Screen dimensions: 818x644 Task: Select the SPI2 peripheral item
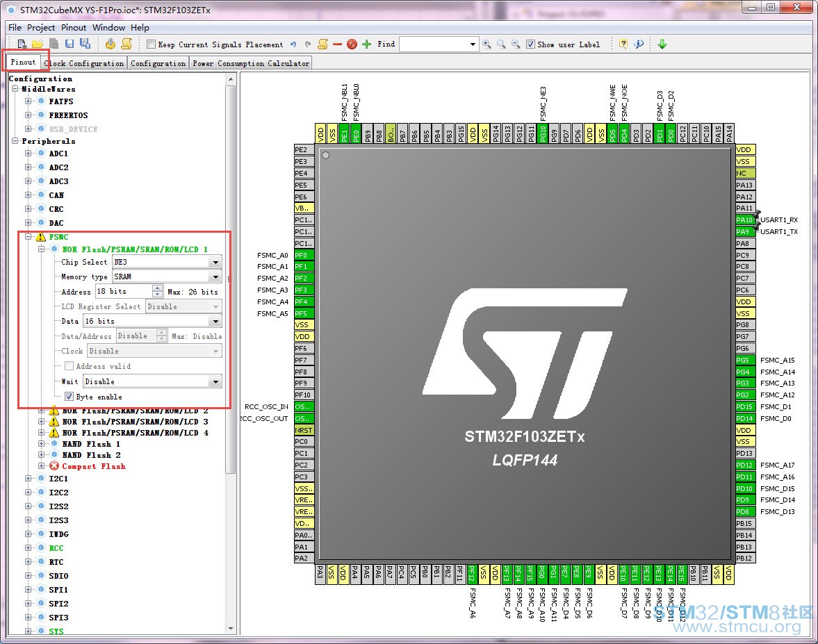pos(58,604)
